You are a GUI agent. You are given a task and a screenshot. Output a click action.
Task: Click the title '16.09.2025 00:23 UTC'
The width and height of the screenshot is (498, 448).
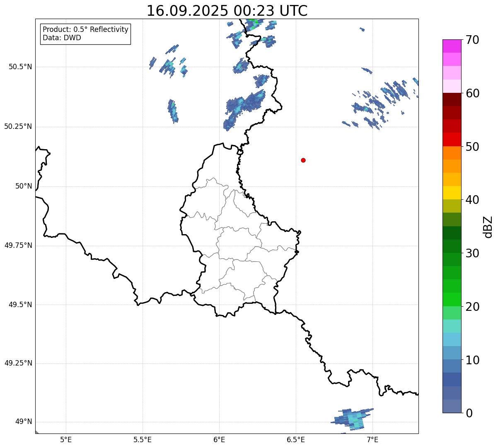[x=227, y=11]
